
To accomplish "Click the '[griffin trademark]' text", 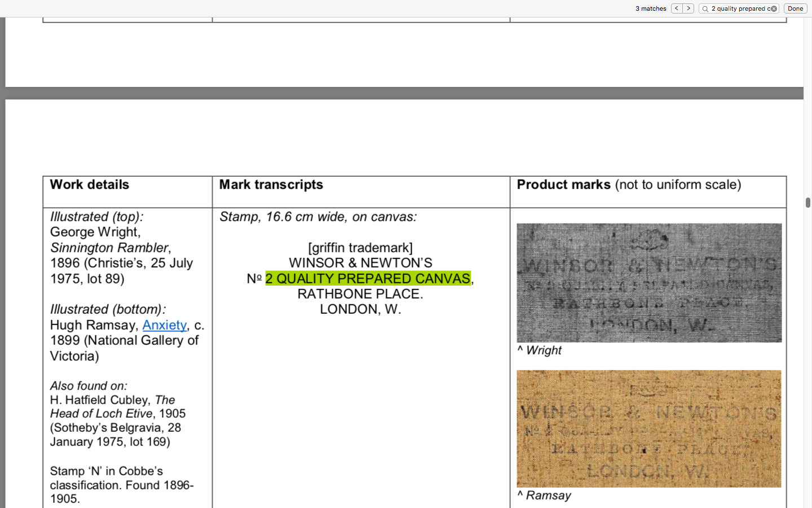I will [x=360, y=248].
